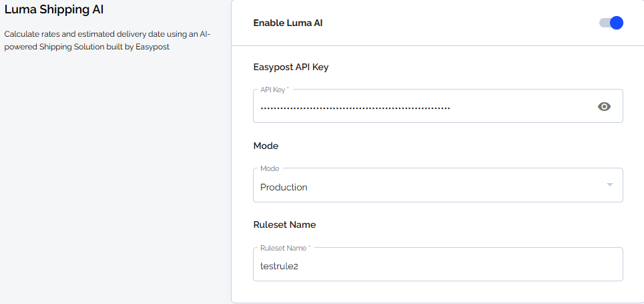
Task: Toggle the Enable Luma AI switch
Action: tap(611, 23)
